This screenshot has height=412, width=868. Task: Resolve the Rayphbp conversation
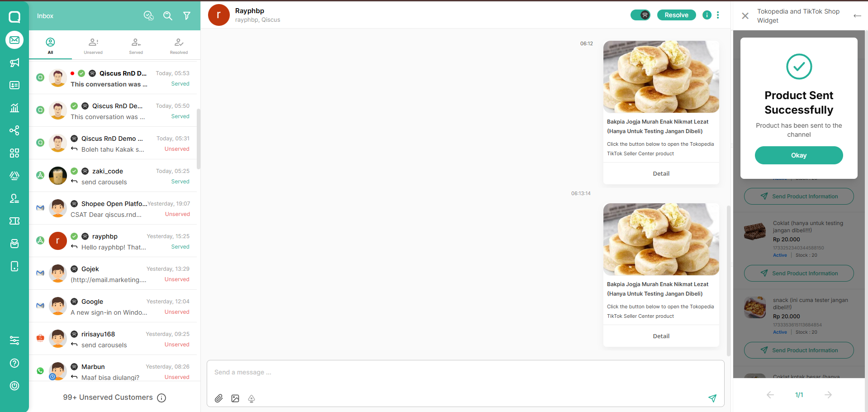(x=676, y=15)
